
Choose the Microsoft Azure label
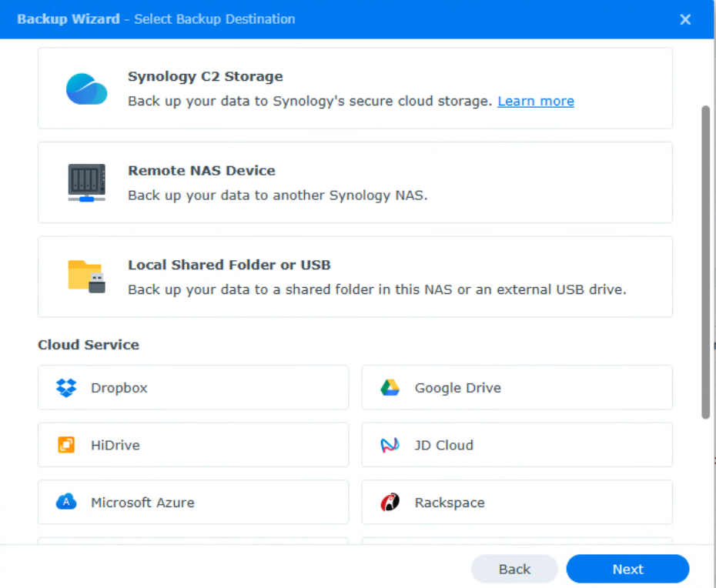coord(142,502)
